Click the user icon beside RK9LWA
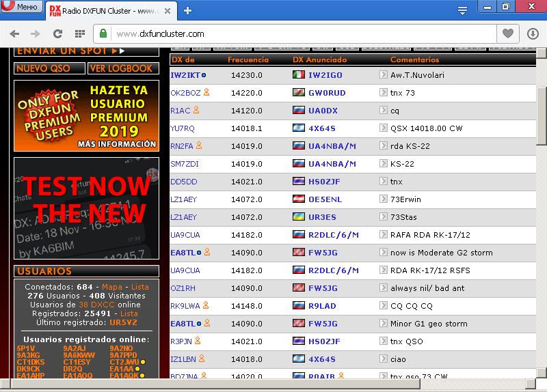The height and width of the screenshot is (392, 547). pos(206,305)
